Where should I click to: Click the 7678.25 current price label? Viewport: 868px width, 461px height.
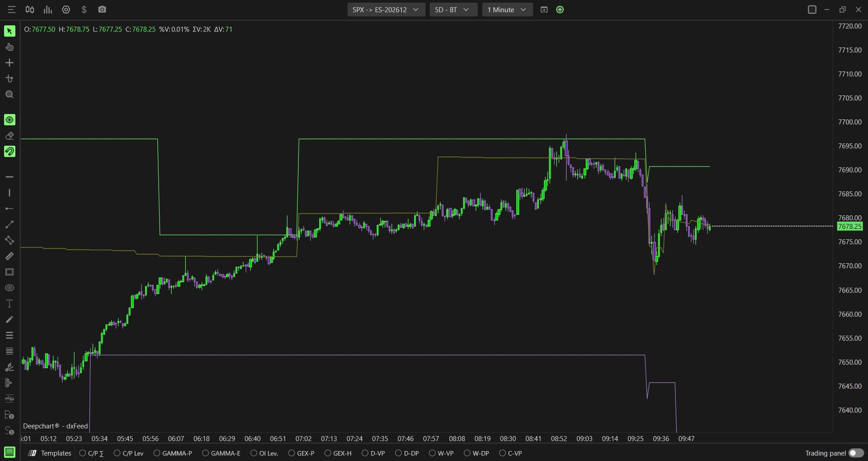850,227
